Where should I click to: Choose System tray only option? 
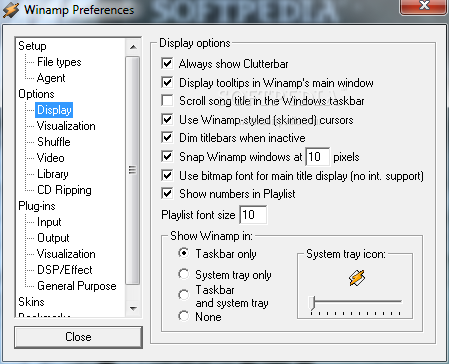point(183,274)
